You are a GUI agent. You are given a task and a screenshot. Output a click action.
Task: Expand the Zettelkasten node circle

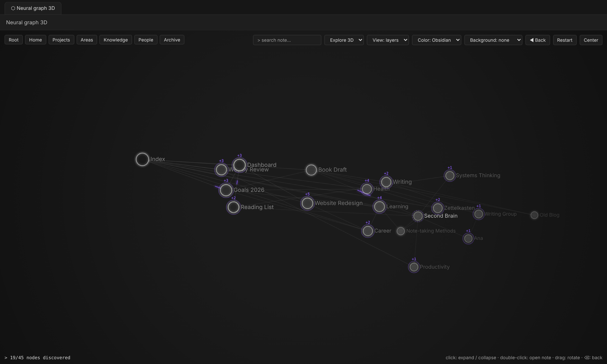pyautogui.click(x=438, y=208)
